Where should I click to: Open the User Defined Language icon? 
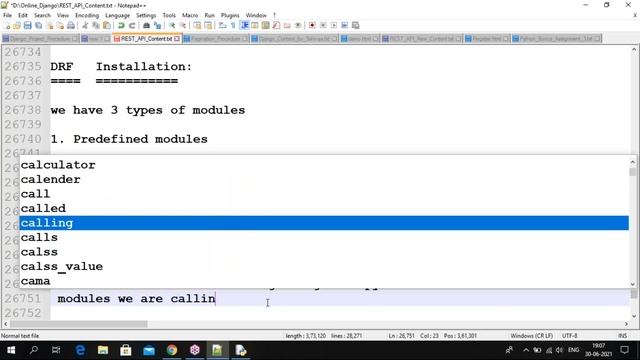click(255, 25)
